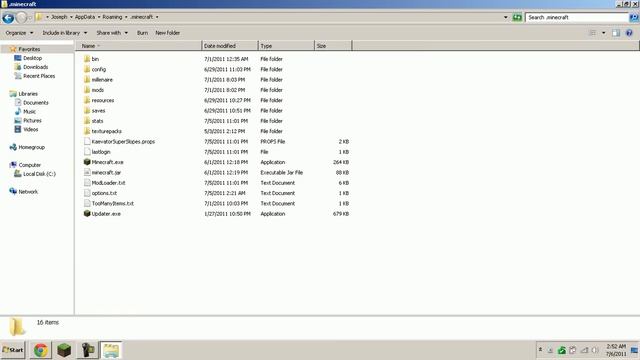Select the ModLoader.txt file icon
Screen dimensions: 640x360
tap(87, 183)
